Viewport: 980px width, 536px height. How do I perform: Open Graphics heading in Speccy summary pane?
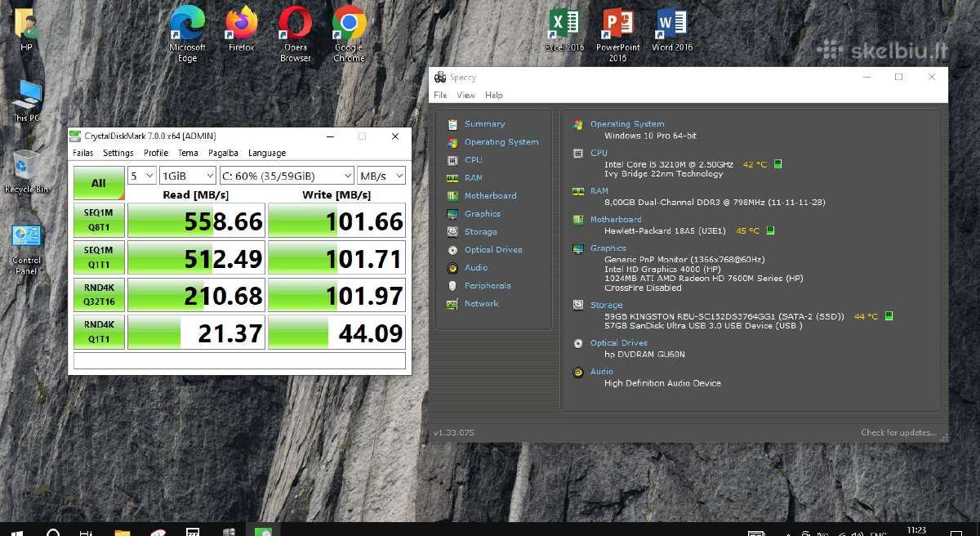coord(608,248)
